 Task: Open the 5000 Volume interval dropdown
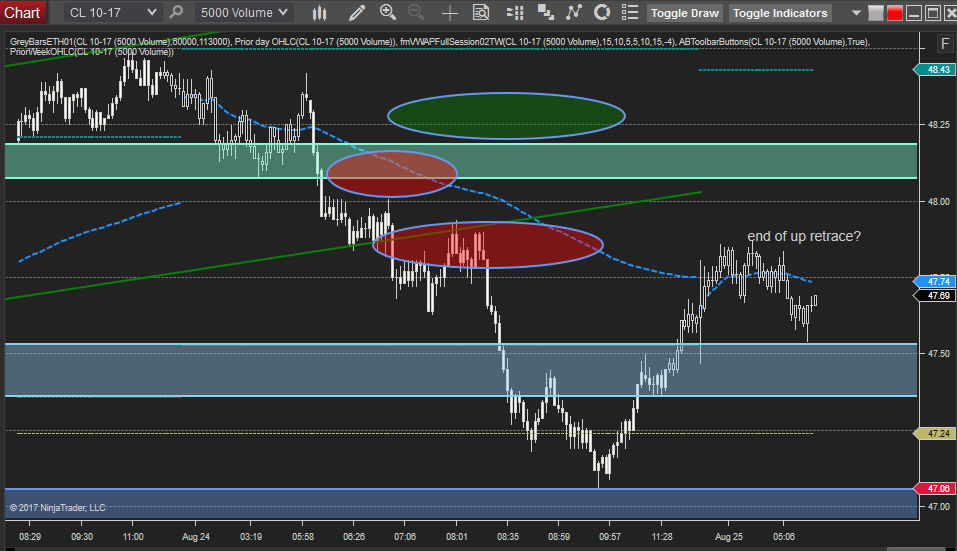(x=244, y=12)
